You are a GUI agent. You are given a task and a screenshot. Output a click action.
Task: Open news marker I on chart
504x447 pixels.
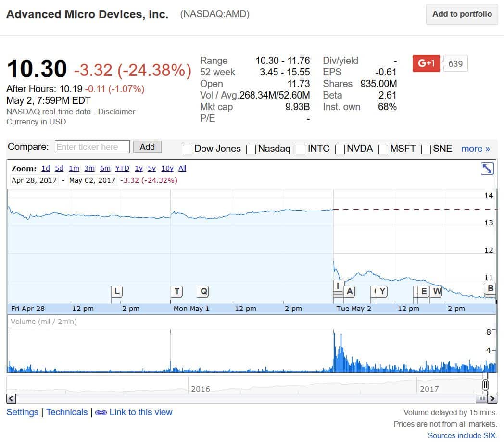[338, 286]
